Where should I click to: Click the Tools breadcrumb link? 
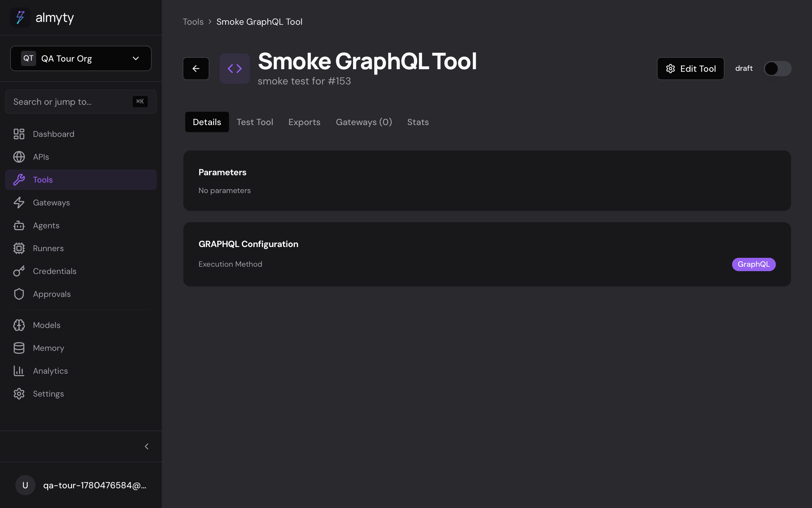click(193, 22)
